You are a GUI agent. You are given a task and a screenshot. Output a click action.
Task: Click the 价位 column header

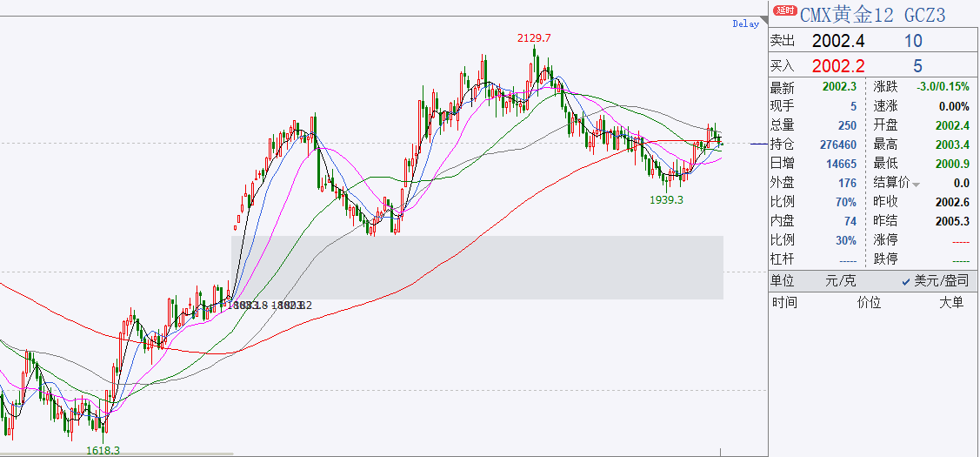tap(869, 303)
